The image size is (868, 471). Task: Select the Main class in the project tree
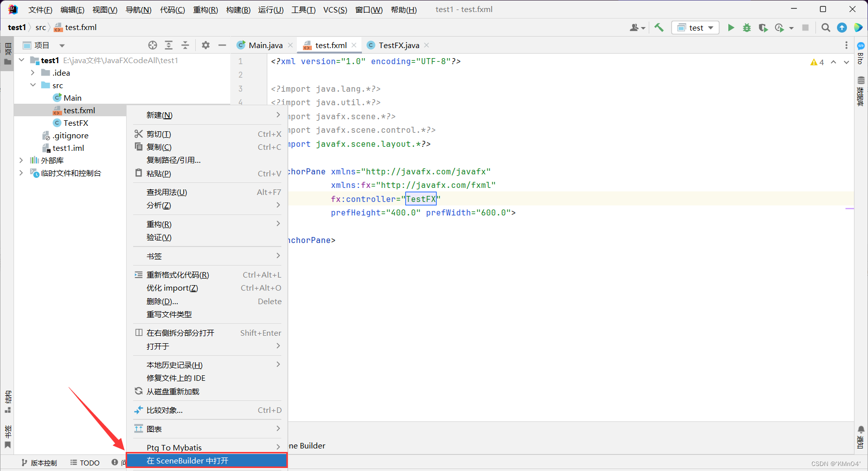[73, 98]
